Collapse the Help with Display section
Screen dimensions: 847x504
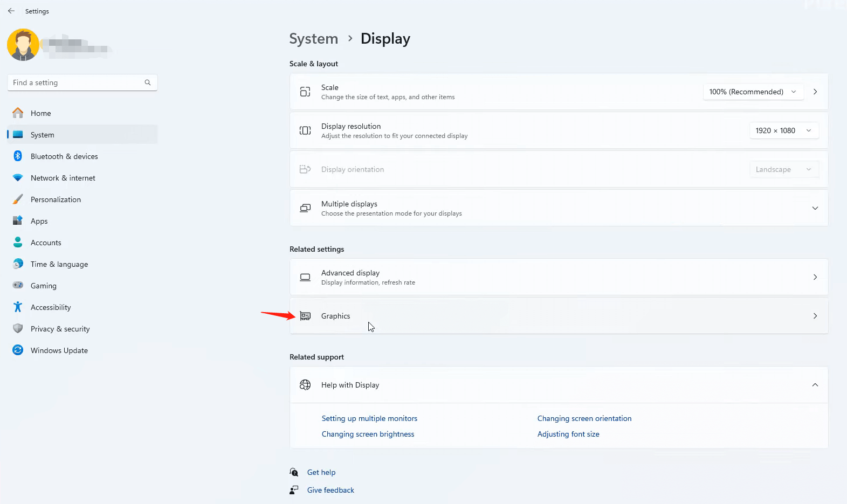[815, 385]
